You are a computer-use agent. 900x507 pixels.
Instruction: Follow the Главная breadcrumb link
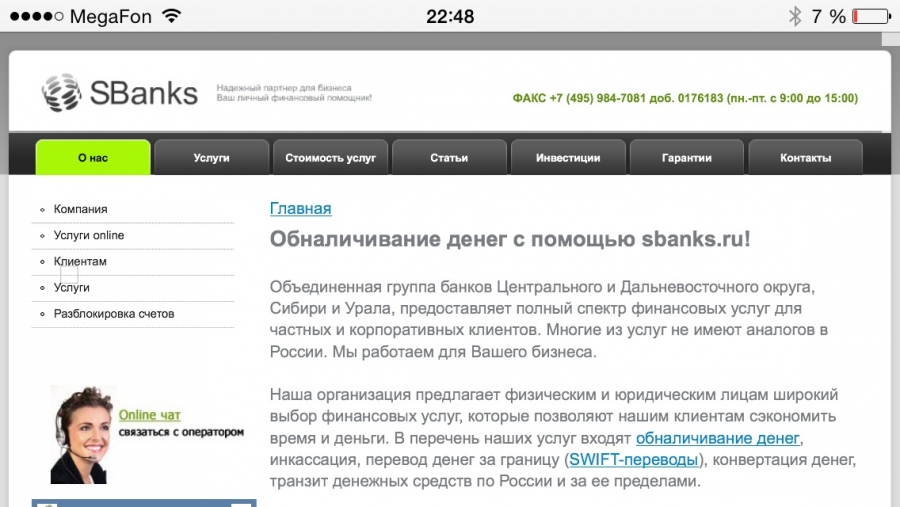pyautogui.click(x=300, y=208)
